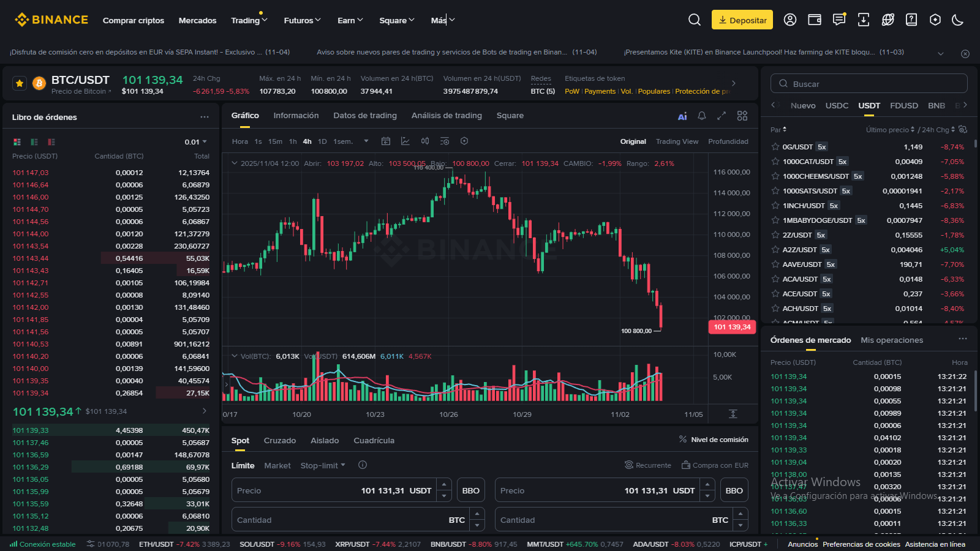Image resolution: width=980 pixels, height=551 pixels.
Task: Select the FDUSD market tab
Action: point(904,106)
